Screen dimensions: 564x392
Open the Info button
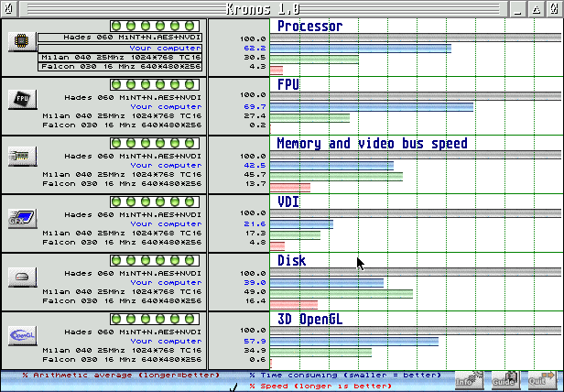[x=467, y=381]
